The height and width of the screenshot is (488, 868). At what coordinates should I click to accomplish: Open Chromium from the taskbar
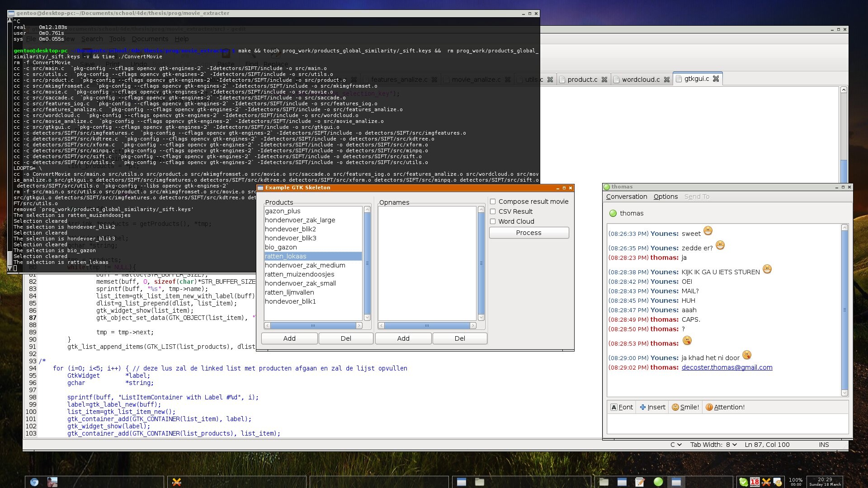pos(34,482)
